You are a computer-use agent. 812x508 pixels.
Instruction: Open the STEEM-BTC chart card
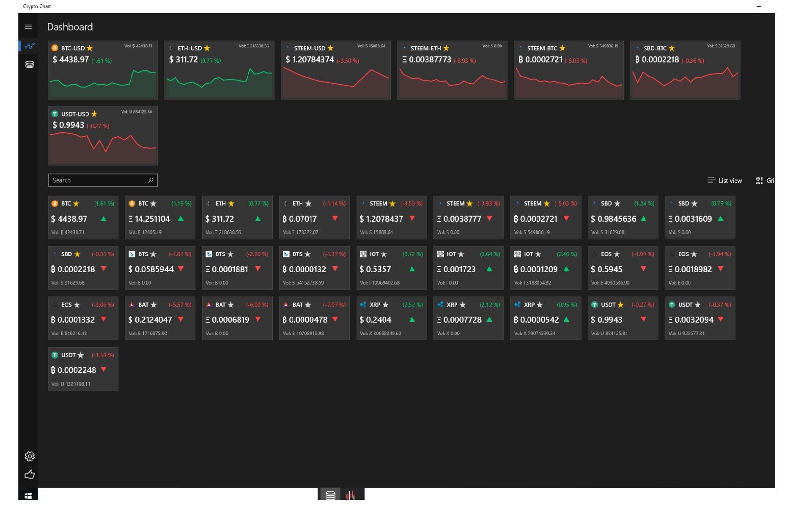coord(569,70)
